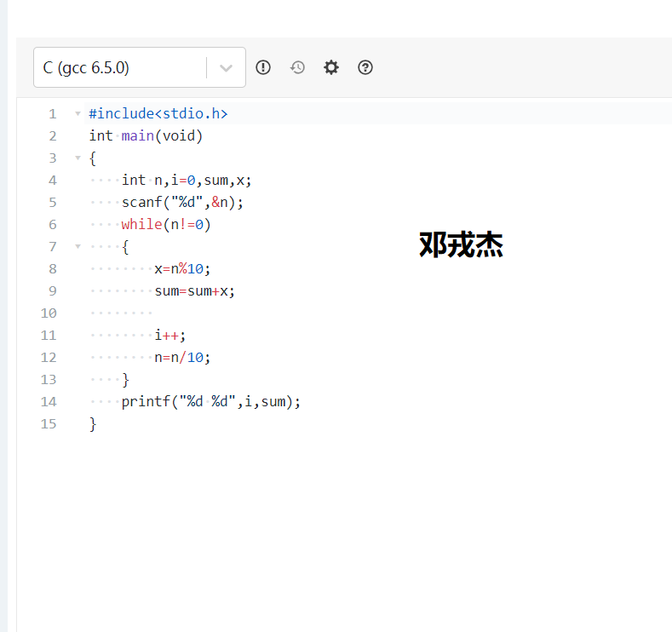672x632 pixels.
Task: Collapse the while block fold arrow on line 7
Action: [78, 246]
